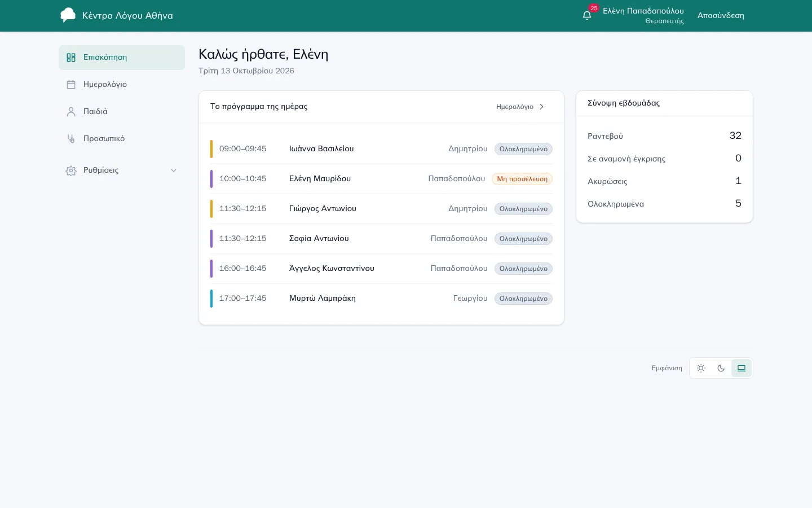Click Γεωργίου therapist name
This screenshot has height=508, width=812.
(x=470, y=299)
